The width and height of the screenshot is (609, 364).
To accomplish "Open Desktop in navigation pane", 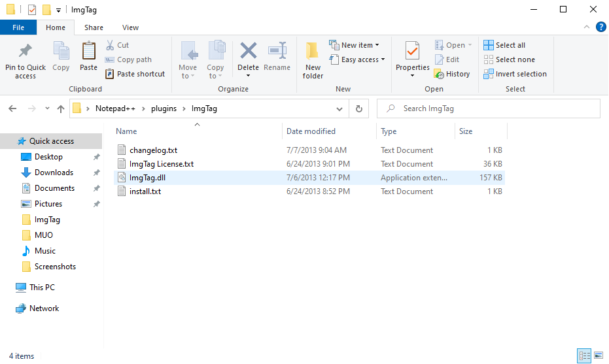I will 48,157.
